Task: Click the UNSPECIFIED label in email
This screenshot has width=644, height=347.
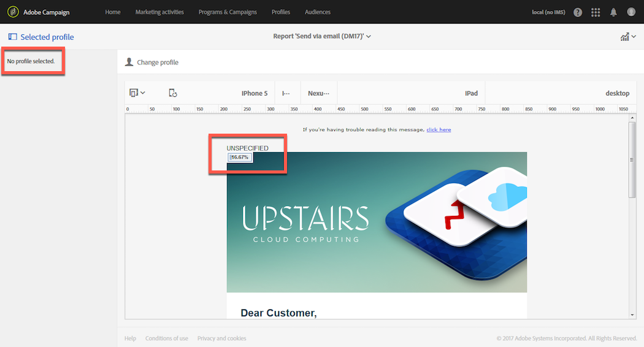Action: 247,148
